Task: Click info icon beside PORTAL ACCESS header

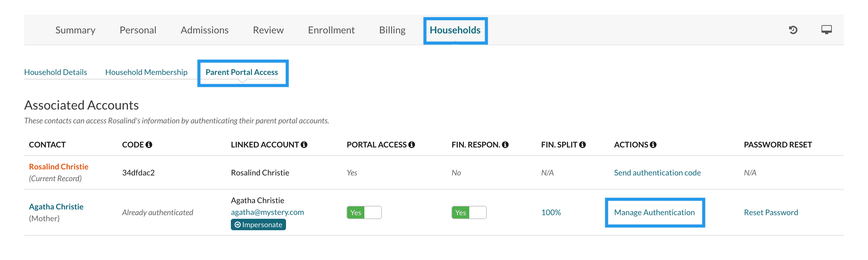Action: (x=411, y=145)
